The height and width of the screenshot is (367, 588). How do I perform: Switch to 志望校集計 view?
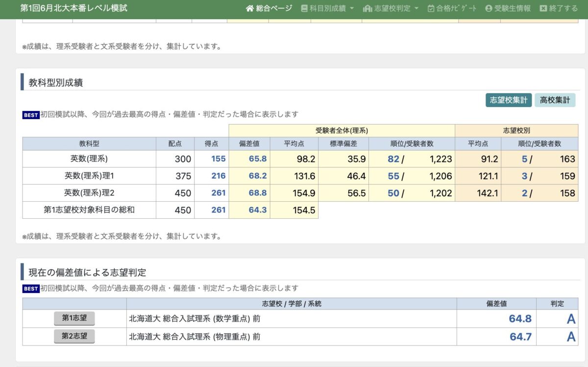tap(509, 100)
